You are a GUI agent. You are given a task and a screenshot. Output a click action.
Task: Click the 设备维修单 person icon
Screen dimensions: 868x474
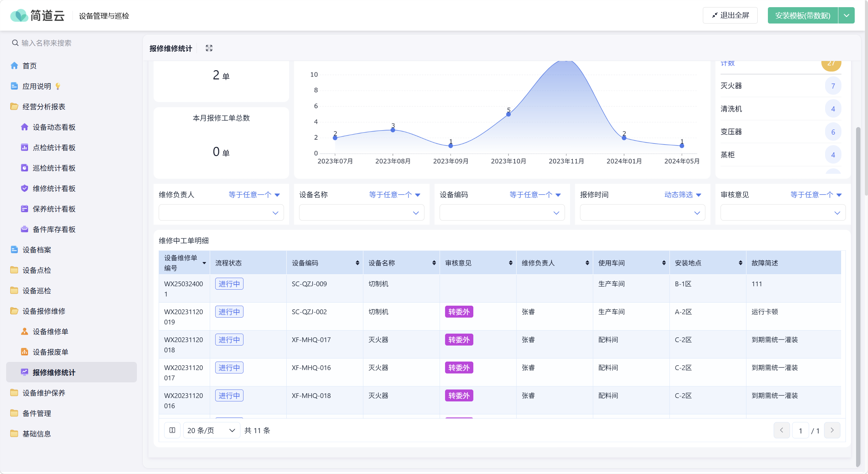point(25,332)
